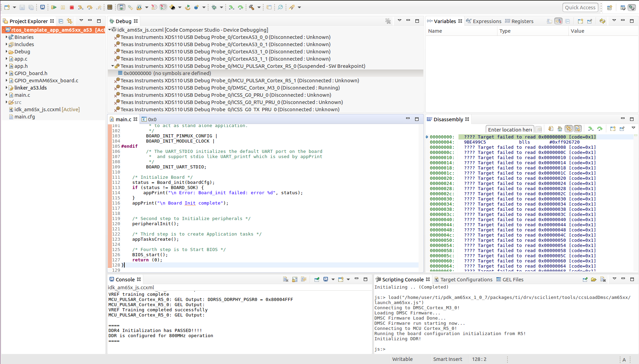Click Collapse All in Project Explorer

tap(61, 21)
